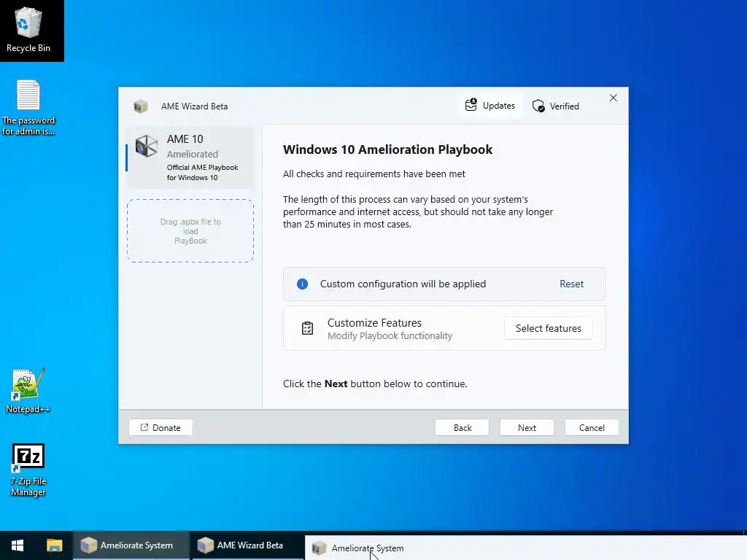Open Select features for the playbook
The image size is (747, 560).
point(549,328)
